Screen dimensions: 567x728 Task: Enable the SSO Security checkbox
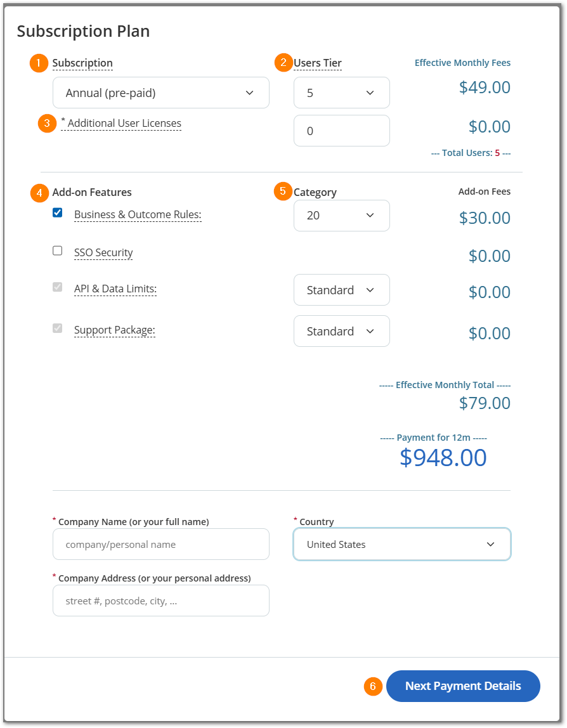click(58, 250)
